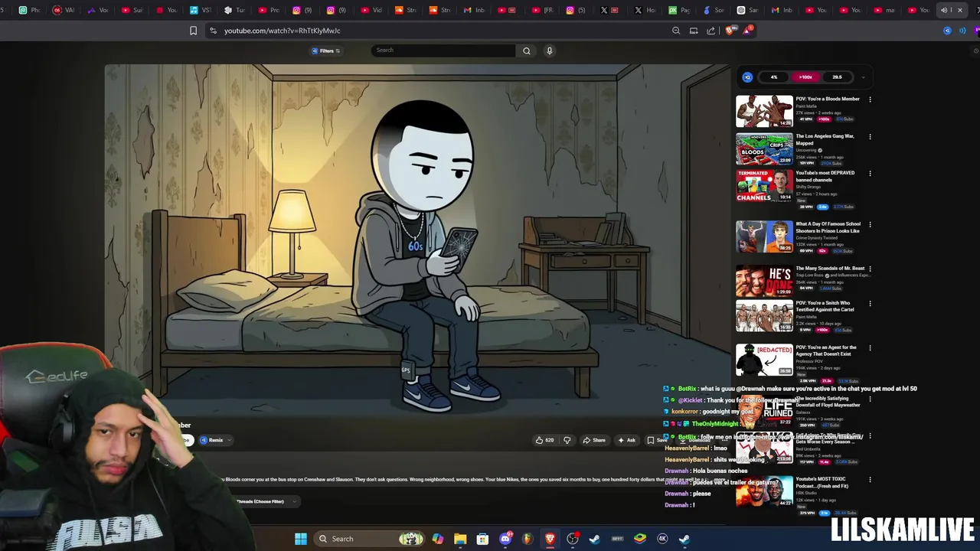Dislike the video thumbs-down button

[x=567, y=440]
